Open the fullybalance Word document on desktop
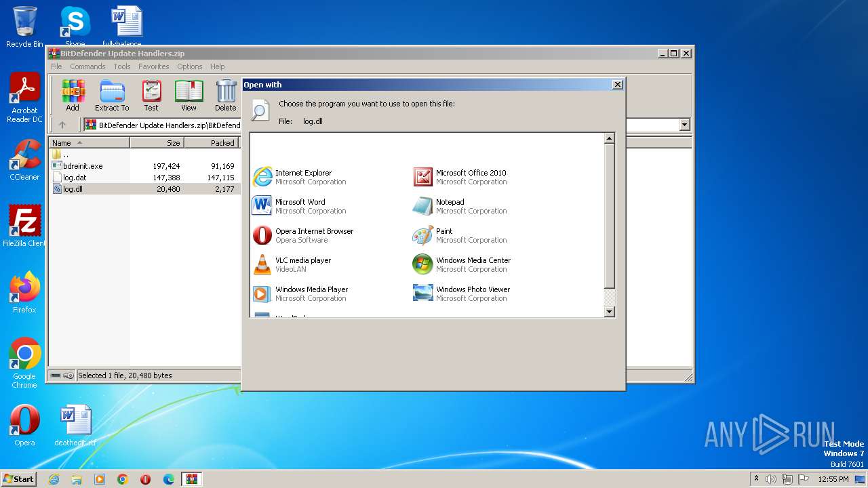The image size is (868, 488). point(126,26)
